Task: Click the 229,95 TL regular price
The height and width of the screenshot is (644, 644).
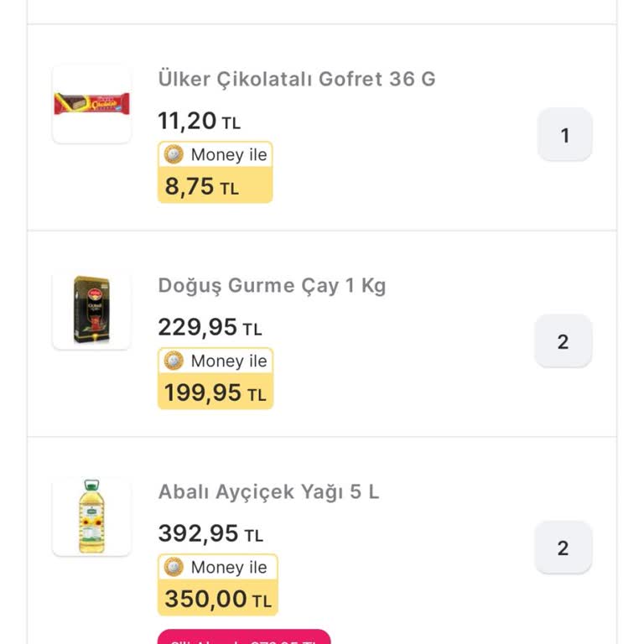Action: click(x=210, y=327)
